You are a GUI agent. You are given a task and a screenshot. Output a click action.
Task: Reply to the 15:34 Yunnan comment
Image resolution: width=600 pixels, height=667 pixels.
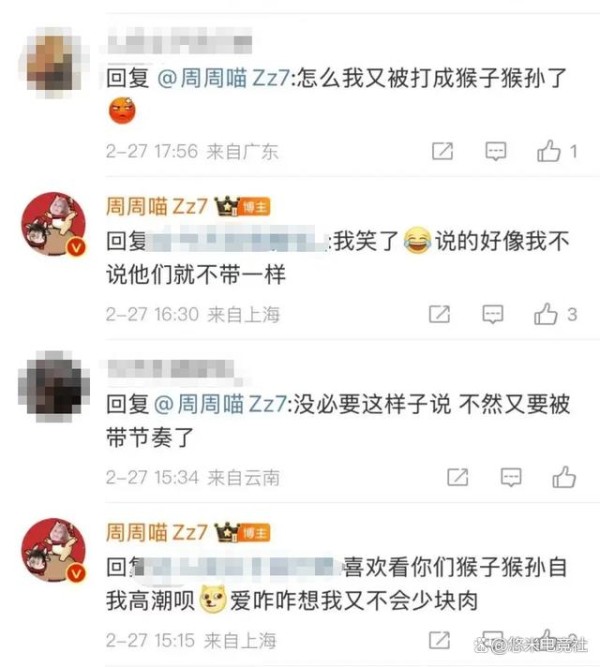click(x=511, y=478)
